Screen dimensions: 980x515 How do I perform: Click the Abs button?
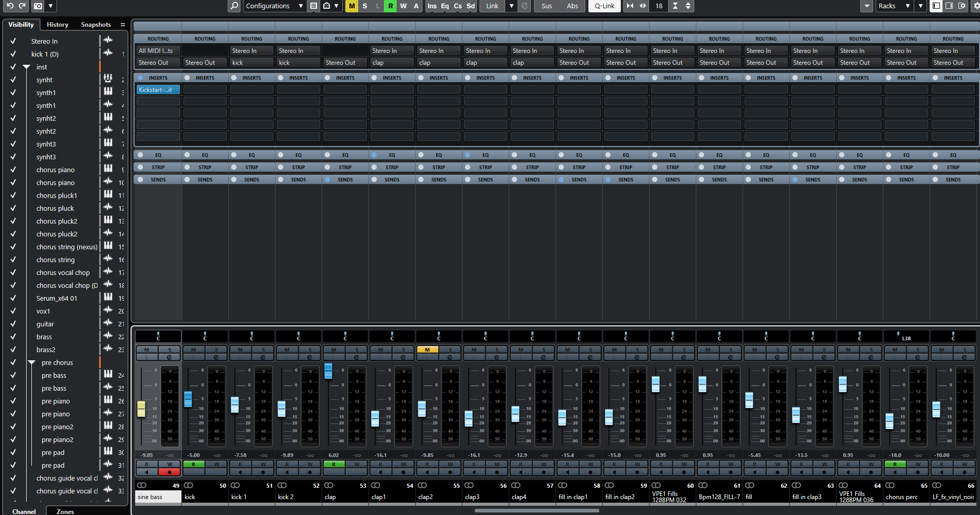572,6
